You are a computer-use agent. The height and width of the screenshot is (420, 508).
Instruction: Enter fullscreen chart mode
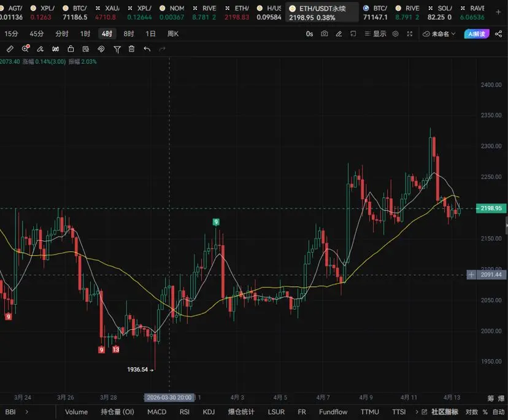point(410,34)
